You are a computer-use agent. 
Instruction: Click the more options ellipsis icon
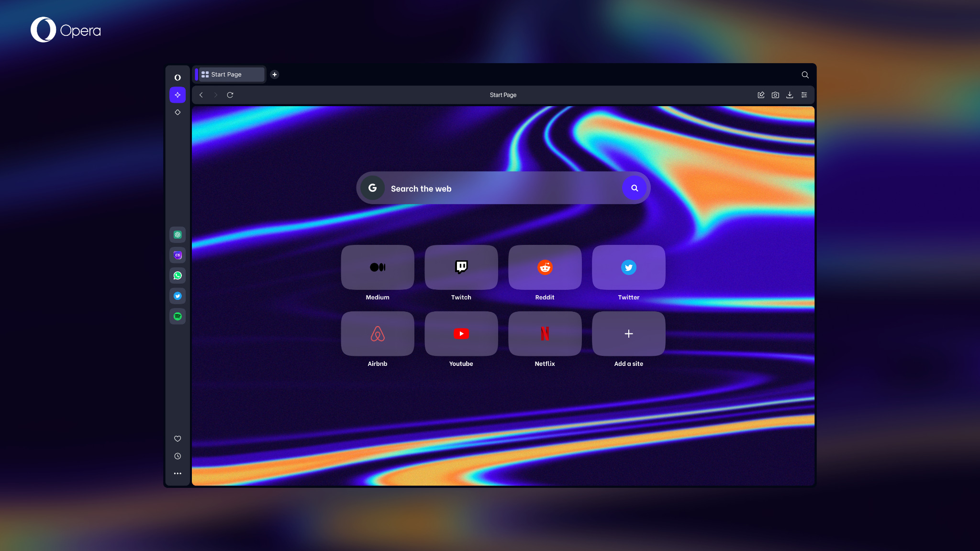point(177,474)
